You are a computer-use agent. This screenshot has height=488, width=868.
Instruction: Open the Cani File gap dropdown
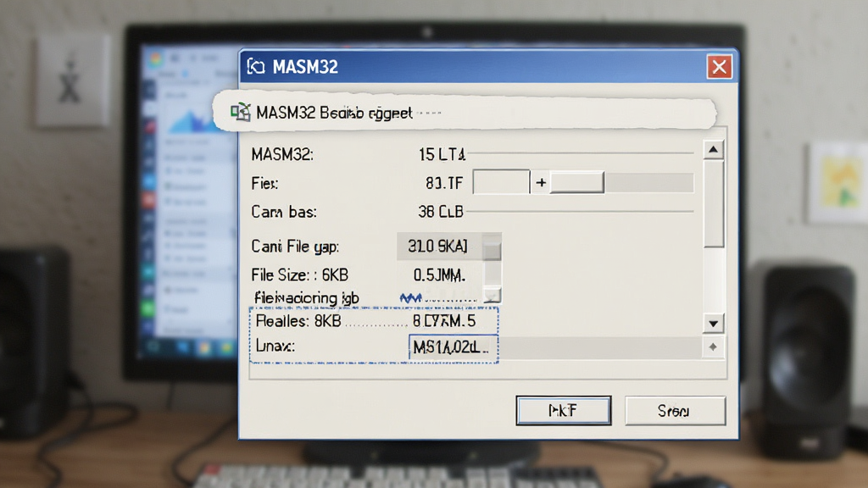coord(449,247)
